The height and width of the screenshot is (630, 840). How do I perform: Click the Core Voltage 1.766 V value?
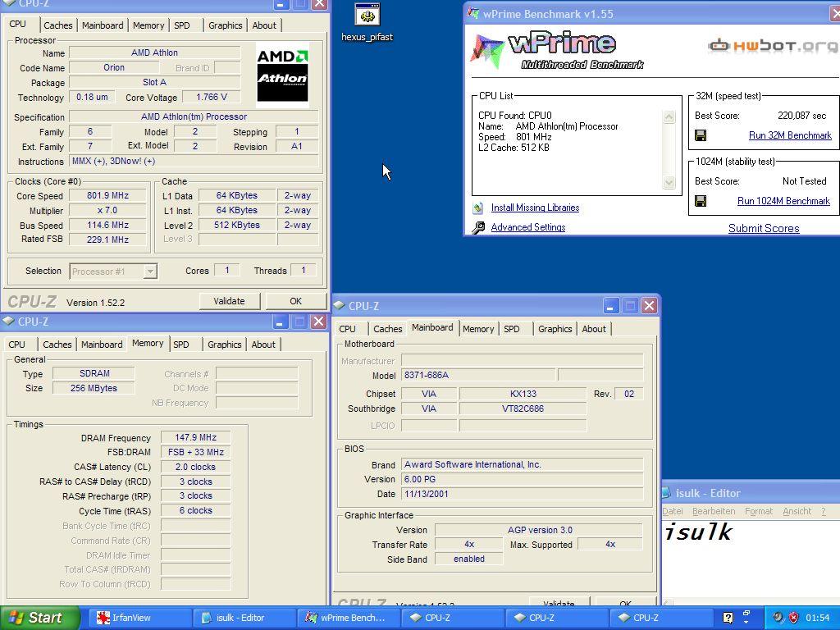[x=212, y=97]
